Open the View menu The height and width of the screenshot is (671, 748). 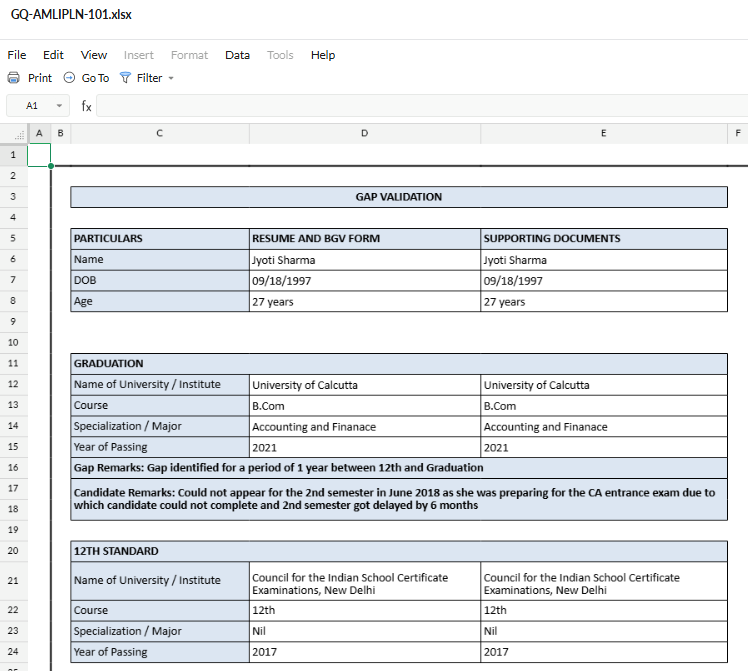[x=94, y=55]
